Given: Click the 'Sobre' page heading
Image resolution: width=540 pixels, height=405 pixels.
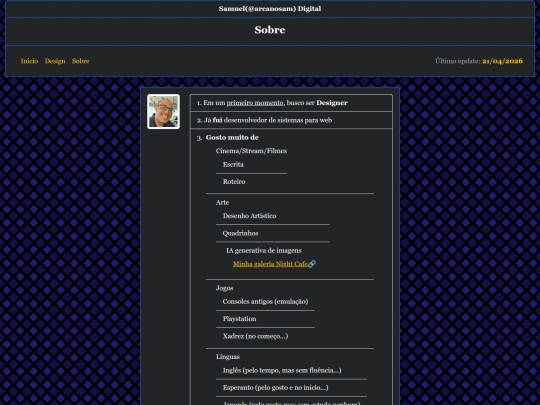Looking at the screenshot, I should (x=270, y=30).
